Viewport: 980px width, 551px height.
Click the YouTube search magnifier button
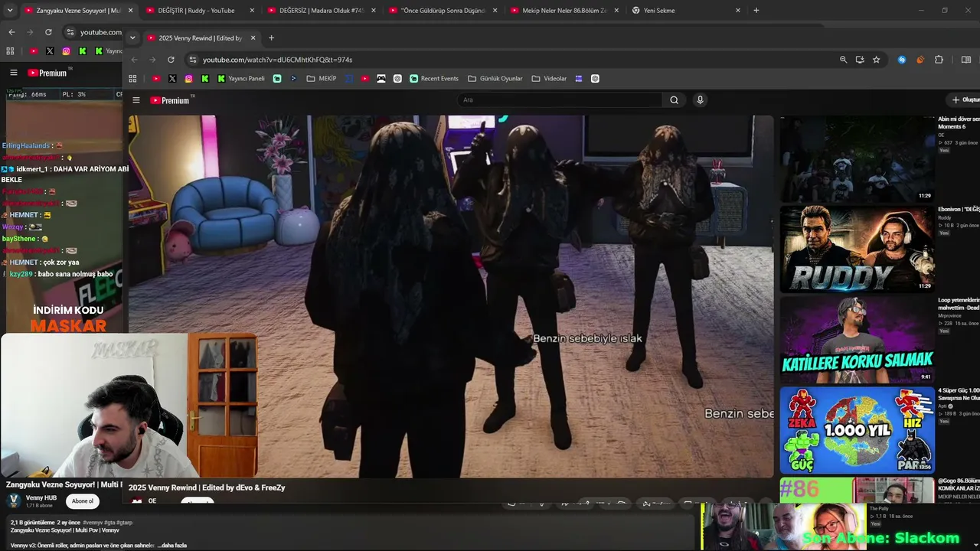point(674,100)
